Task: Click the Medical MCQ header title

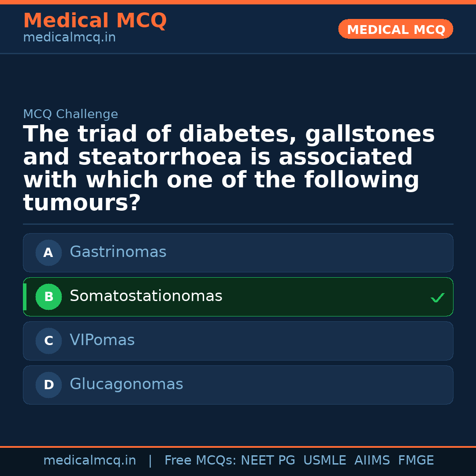Action: (95, 21)
